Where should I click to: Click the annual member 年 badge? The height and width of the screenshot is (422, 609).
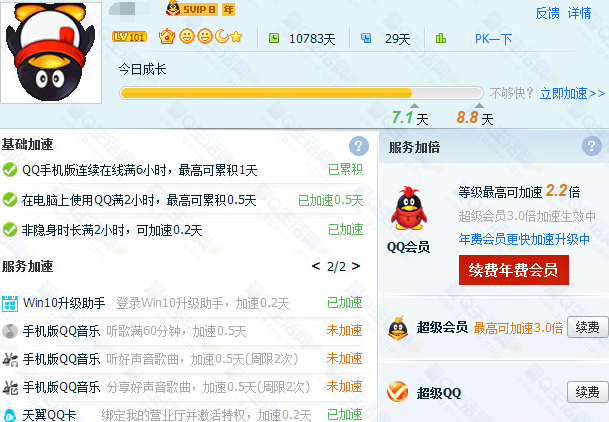click(x=228, y=9)
